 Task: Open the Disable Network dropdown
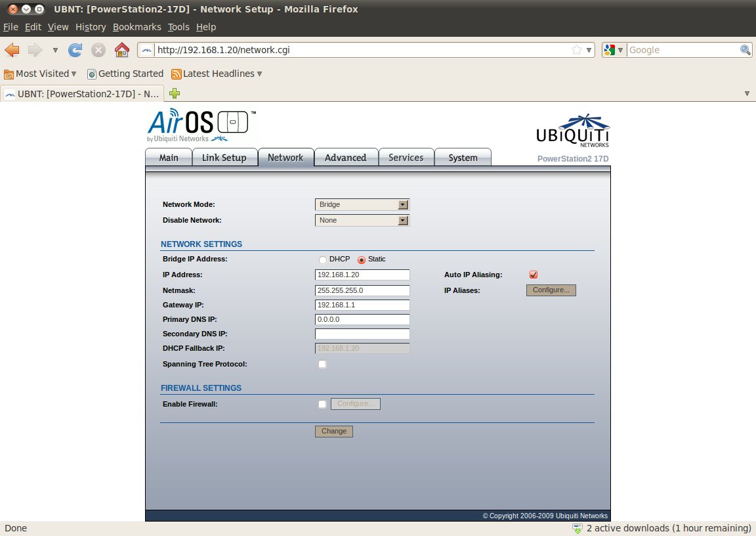pos(362,221)
